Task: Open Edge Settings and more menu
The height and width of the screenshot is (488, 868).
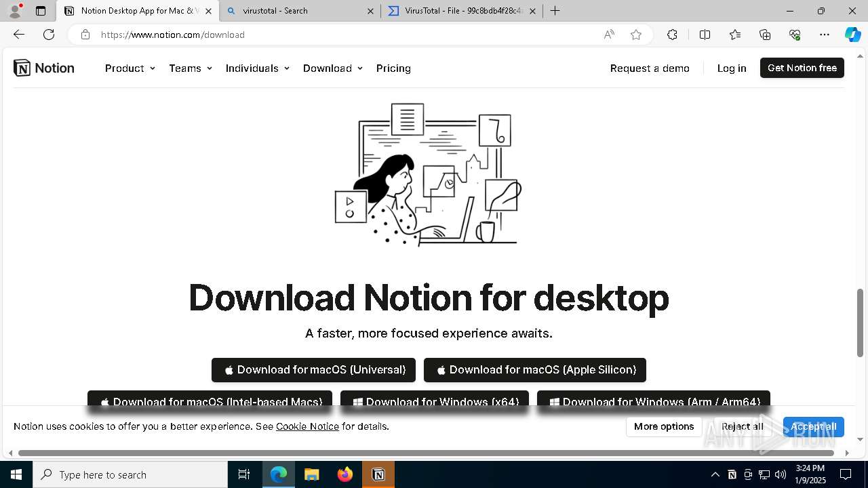Action: 825,35
